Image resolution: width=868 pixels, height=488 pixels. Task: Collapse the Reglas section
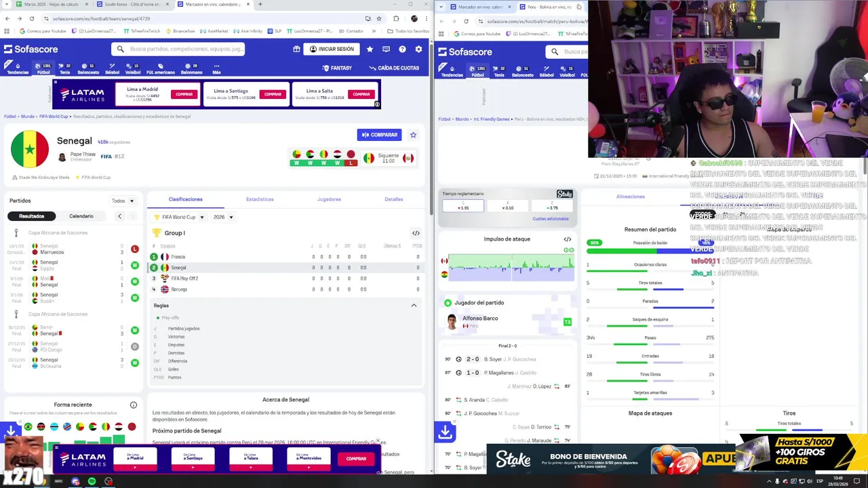[414, 306]
